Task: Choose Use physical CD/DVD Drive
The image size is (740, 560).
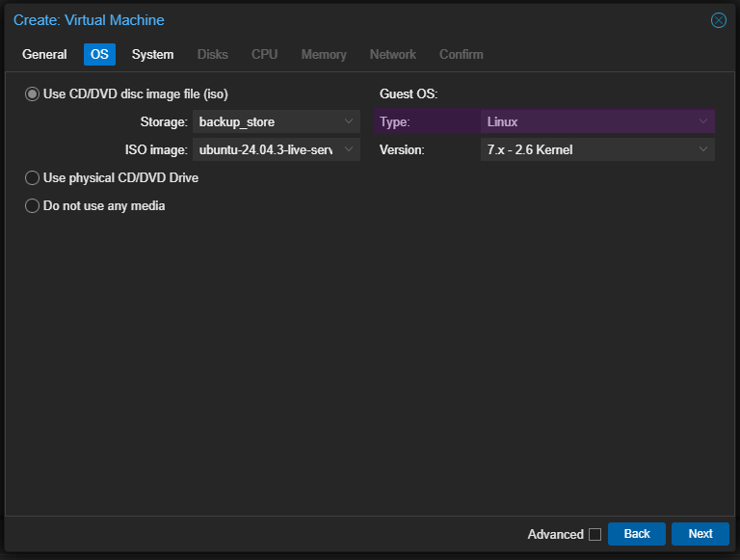Action: pyautogui.click(x=32, y=178)
